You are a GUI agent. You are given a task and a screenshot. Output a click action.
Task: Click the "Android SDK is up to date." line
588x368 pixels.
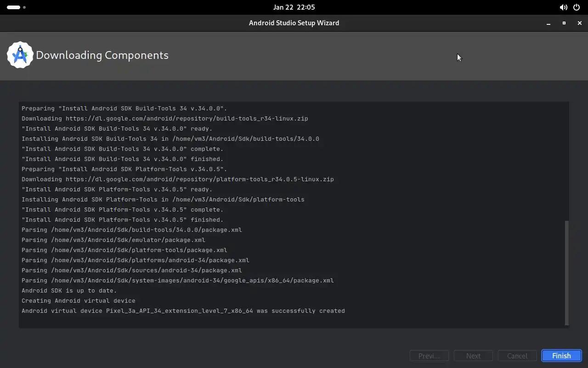(x=69, y=291)
